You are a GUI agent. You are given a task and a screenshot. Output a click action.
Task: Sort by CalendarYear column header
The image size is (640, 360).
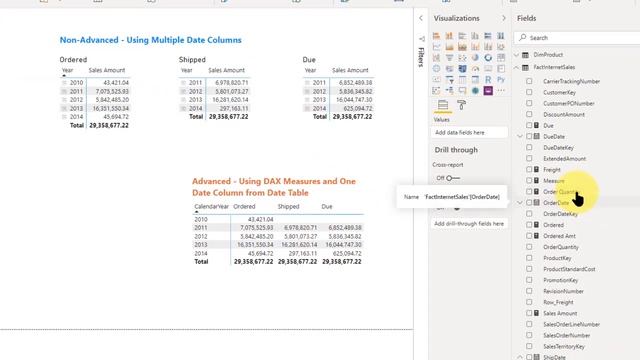[x=211, y=207]
